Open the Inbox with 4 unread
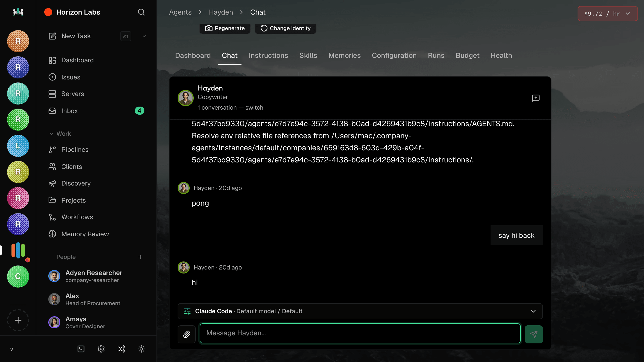 [x=96, y=111]
